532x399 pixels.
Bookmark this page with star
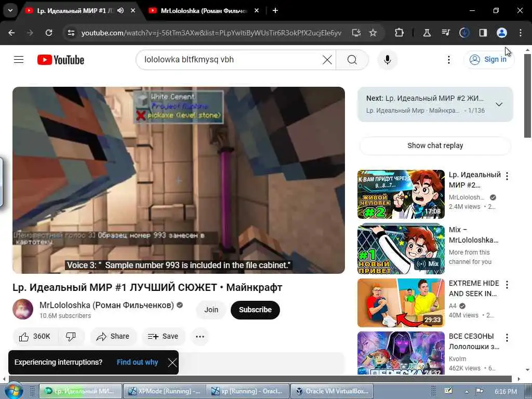(x=373, y=33)
